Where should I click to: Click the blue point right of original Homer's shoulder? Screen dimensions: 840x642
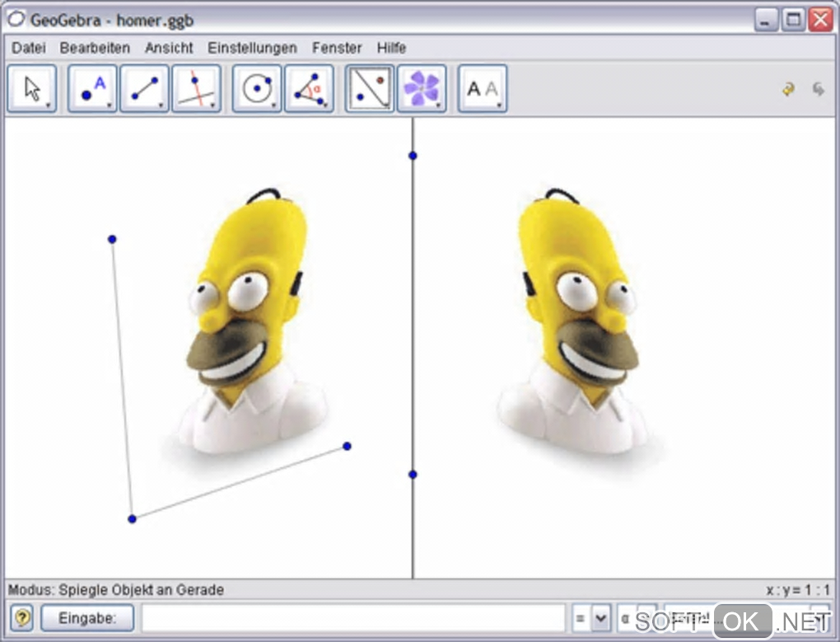click(348, 446)
